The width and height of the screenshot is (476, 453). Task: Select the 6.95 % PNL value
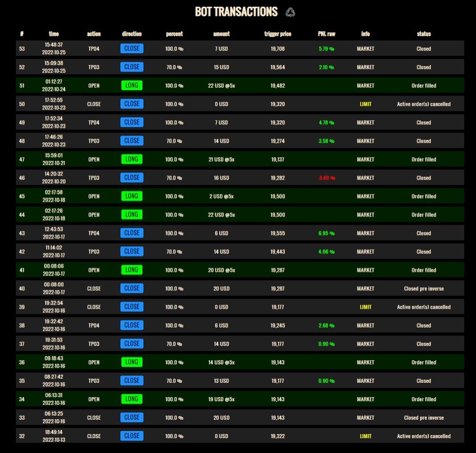[326, 233]
